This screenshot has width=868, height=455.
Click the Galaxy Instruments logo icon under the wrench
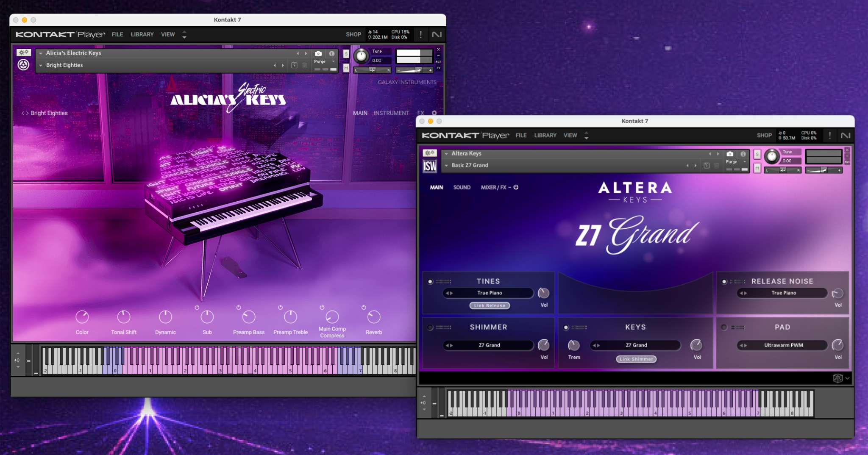pos(23,65)
